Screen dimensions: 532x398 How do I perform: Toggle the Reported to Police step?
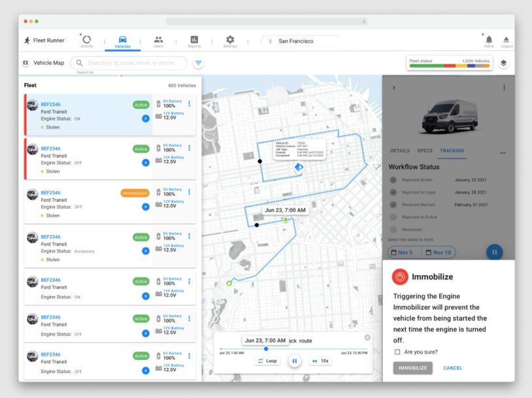(393, 217)
